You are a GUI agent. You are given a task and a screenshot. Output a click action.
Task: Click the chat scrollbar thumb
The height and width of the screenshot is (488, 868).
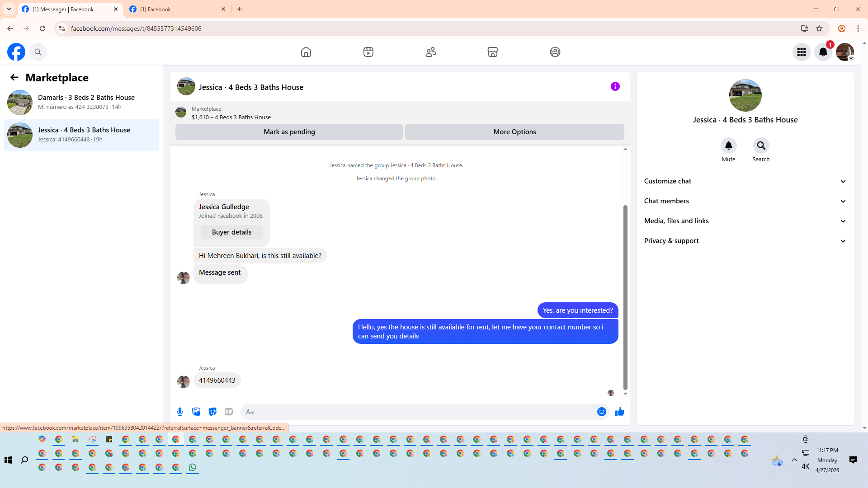pyautogui.click(x=625, y=297)
